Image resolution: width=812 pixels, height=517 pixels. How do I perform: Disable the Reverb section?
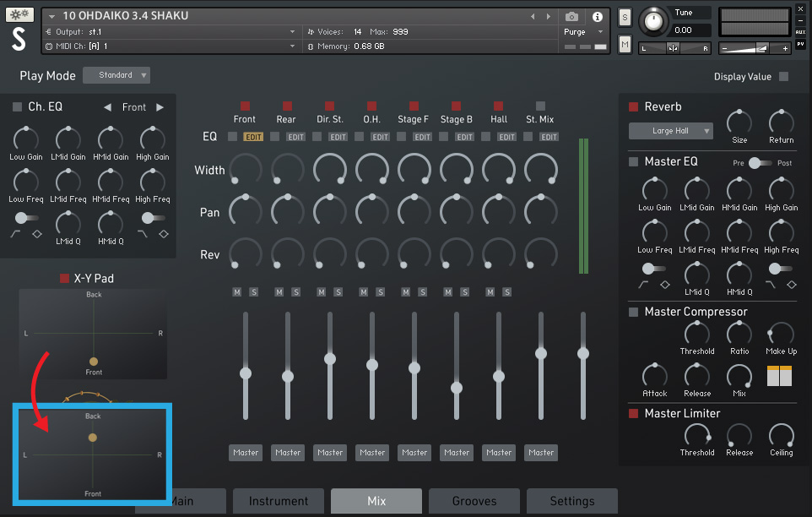633,106
